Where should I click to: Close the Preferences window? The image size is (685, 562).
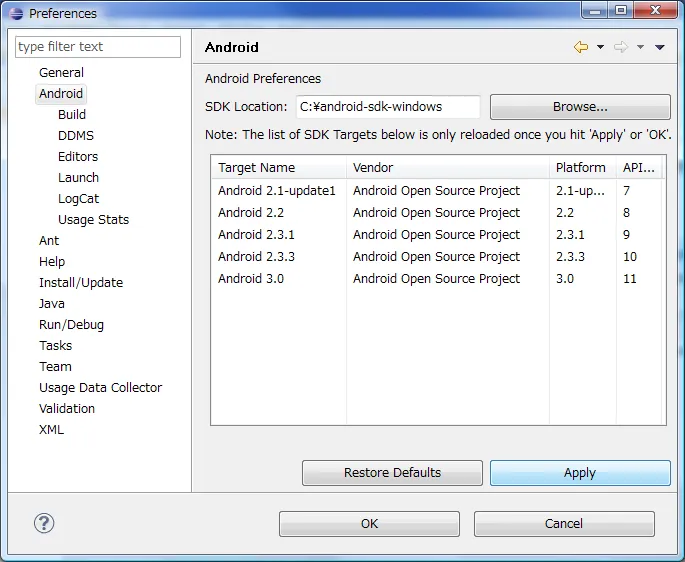(x=655, y=10)
